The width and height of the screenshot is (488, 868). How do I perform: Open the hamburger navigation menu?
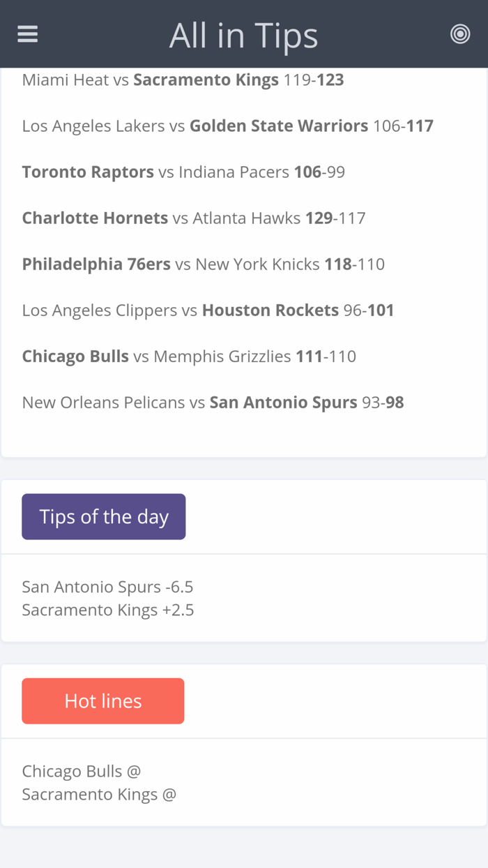click(27, 33)
